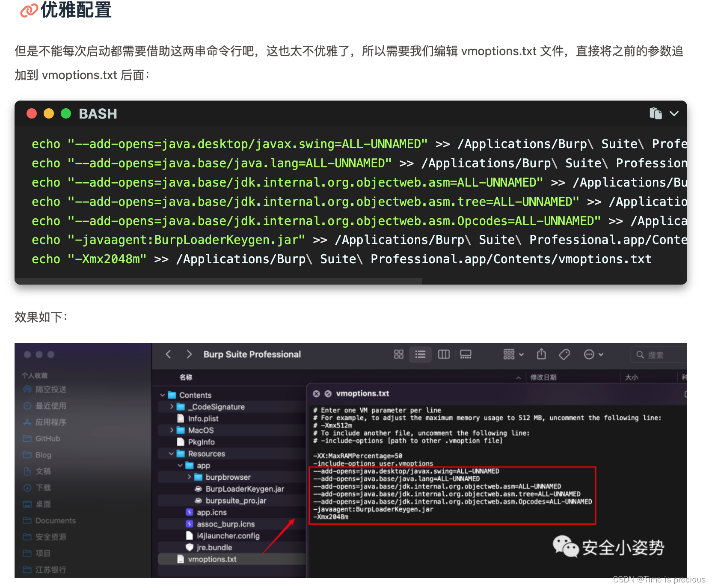
Task: Click the Contents folder icon
Action: tap(172, 395)
